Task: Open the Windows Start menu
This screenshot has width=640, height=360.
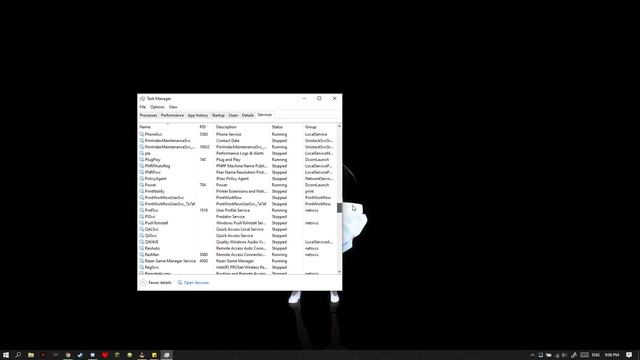Action: click(x=6, y=355)
